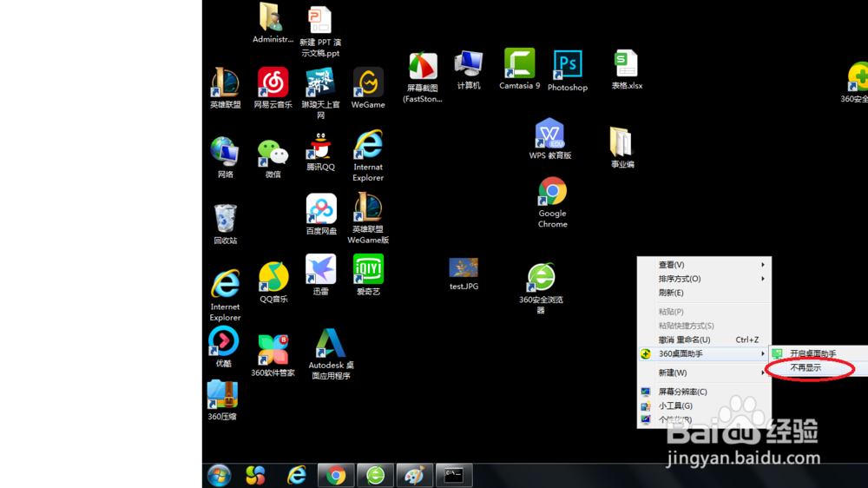The image size is (868, 488).
Task: Switch to Chrome on the taskbar
Action: pyautogui.click(x=336, y=475)
